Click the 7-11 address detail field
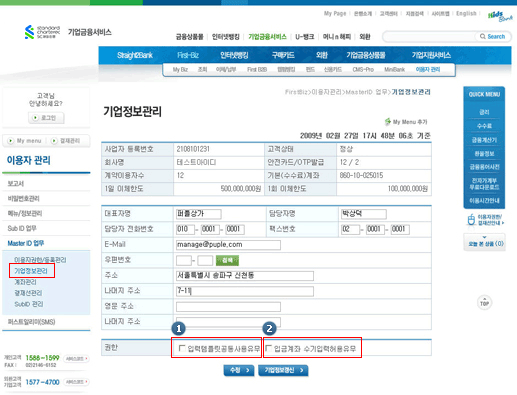Screen dimensions: 517x395 [x=245, y=291]
